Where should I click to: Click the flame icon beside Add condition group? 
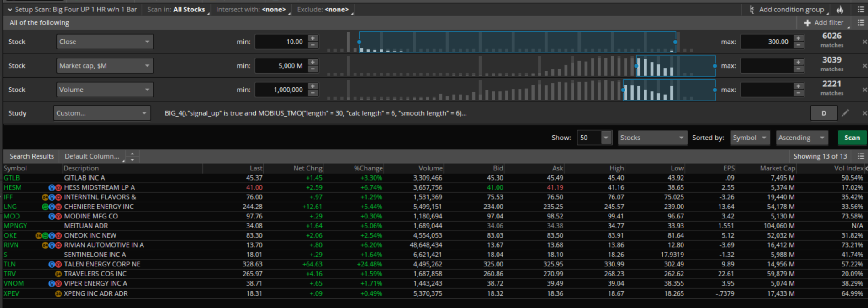click(x=840, y=10)
